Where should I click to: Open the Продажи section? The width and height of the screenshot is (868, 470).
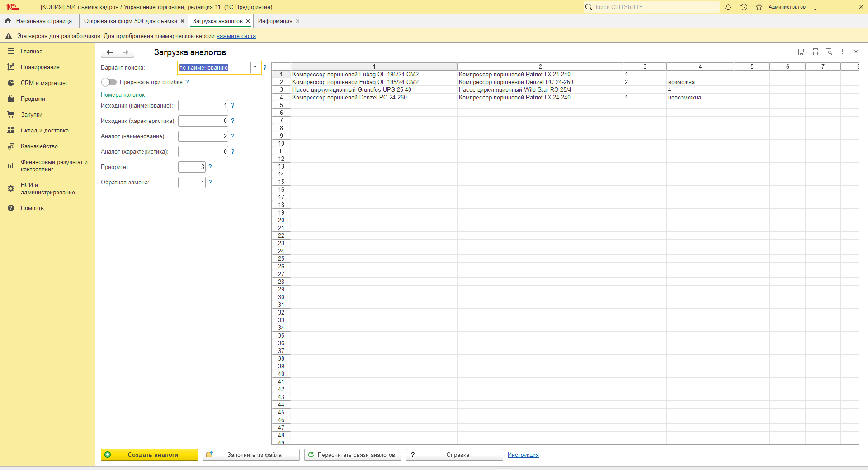(33, 99)
